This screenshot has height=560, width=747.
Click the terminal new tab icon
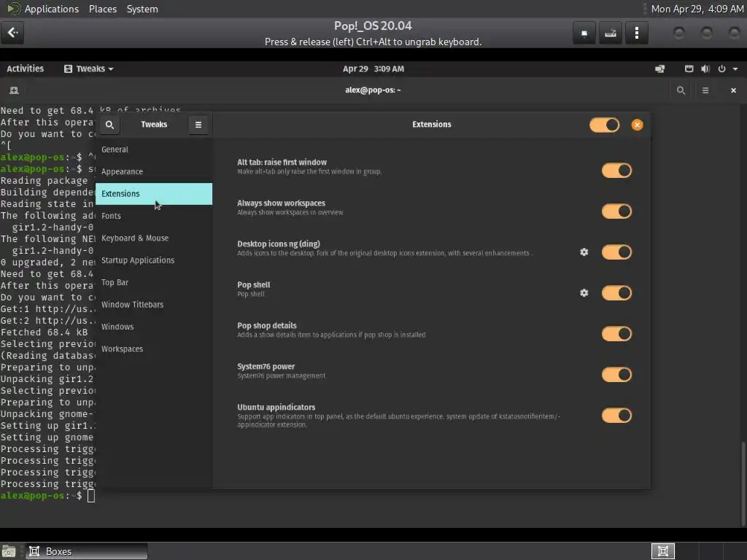14,90
